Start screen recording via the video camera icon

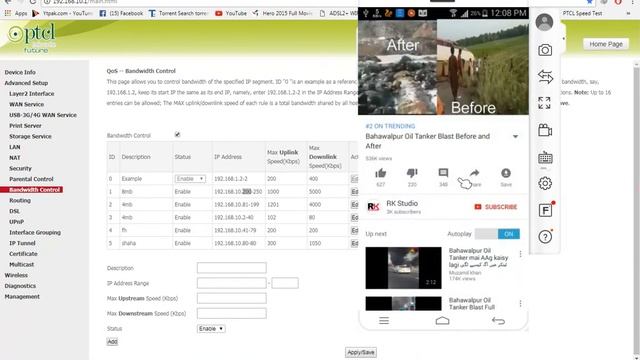pos(545,130)
